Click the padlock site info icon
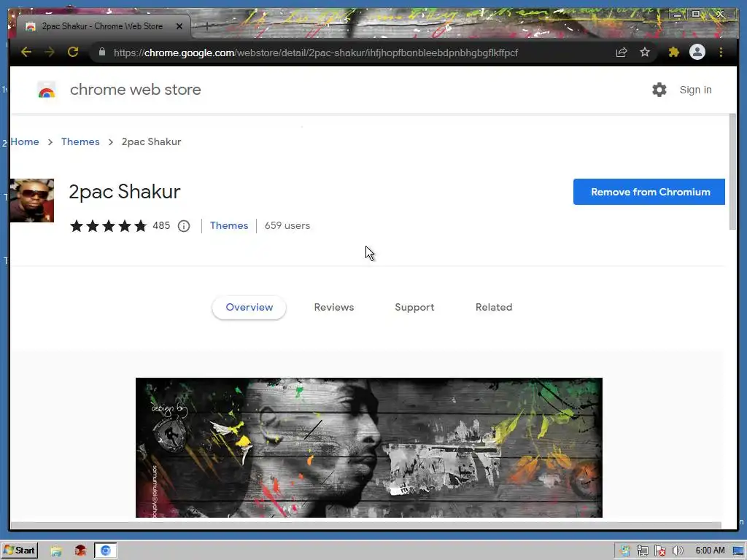The image size is (747, 560). tap(102, 52)
